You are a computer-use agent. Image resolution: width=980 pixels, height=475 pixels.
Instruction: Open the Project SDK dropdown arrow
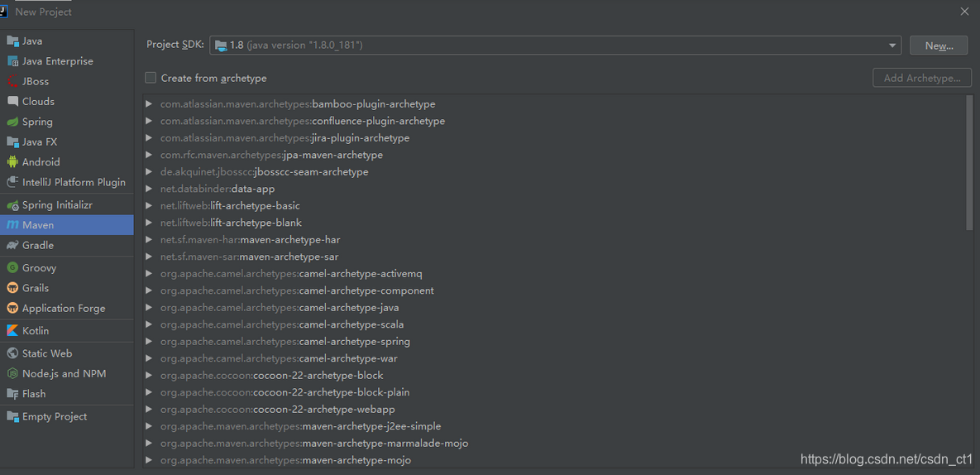pyautogui.click(x=892, y=45)
